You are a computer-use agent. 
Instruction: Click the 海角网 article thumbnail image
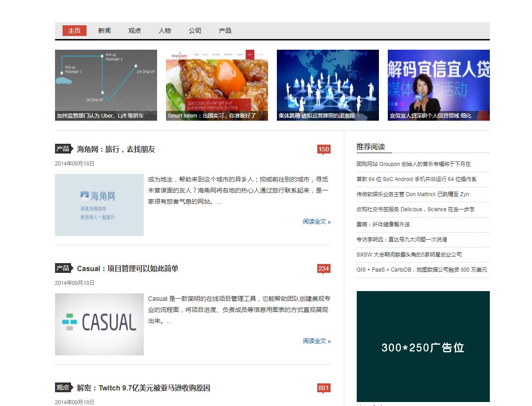click(x=99, y=205)
